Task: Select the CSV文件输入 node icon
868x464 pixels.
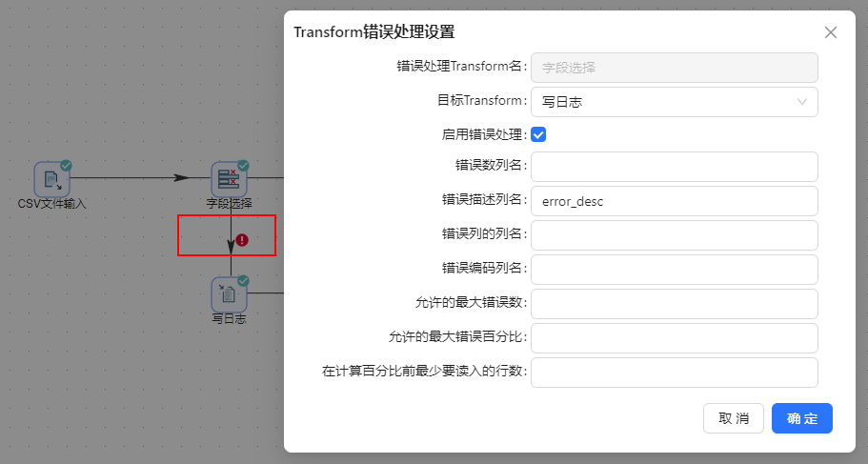Action: point(51,179)
